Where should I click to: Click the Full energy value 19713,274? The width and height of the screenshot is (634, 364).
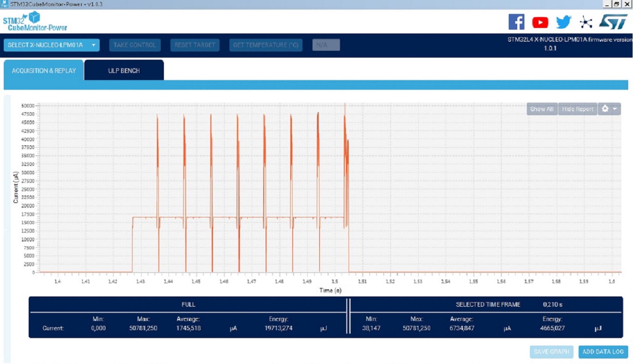click(278, 328)
